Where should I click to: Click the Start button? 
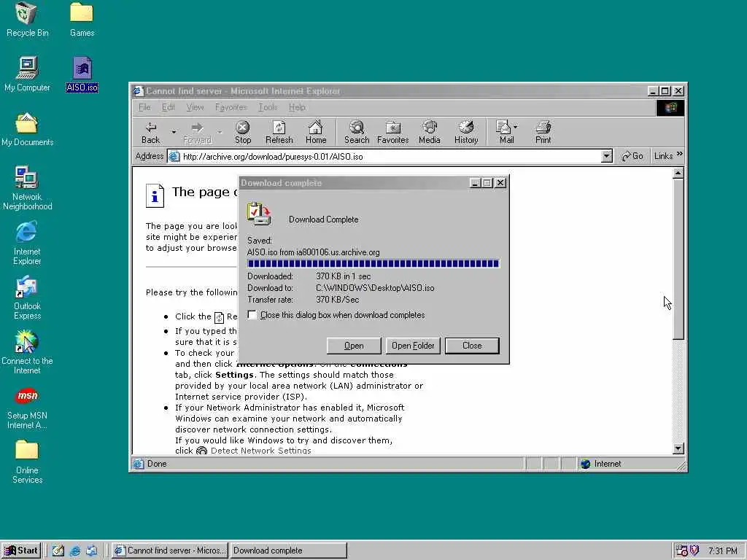21,551
